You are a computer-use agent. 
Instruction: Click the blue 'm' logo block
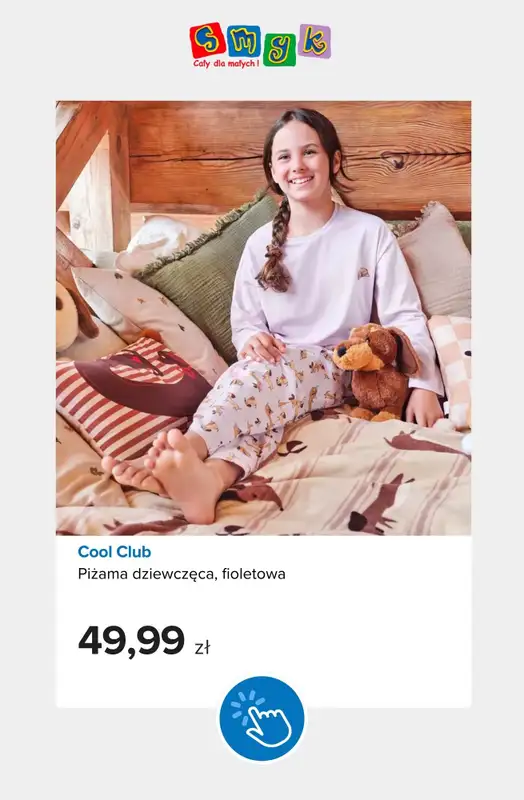(x=243, y=40)
